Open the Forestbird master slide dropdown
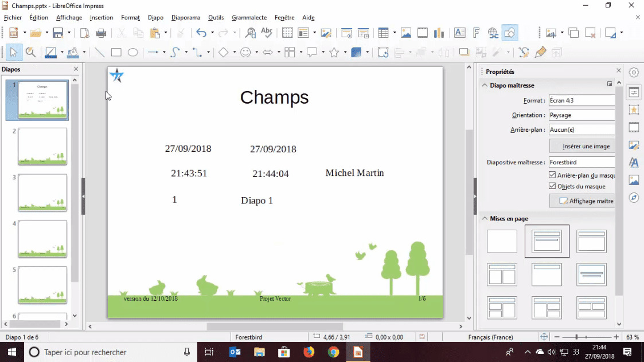The image size is (644, 362). (581, 162)
